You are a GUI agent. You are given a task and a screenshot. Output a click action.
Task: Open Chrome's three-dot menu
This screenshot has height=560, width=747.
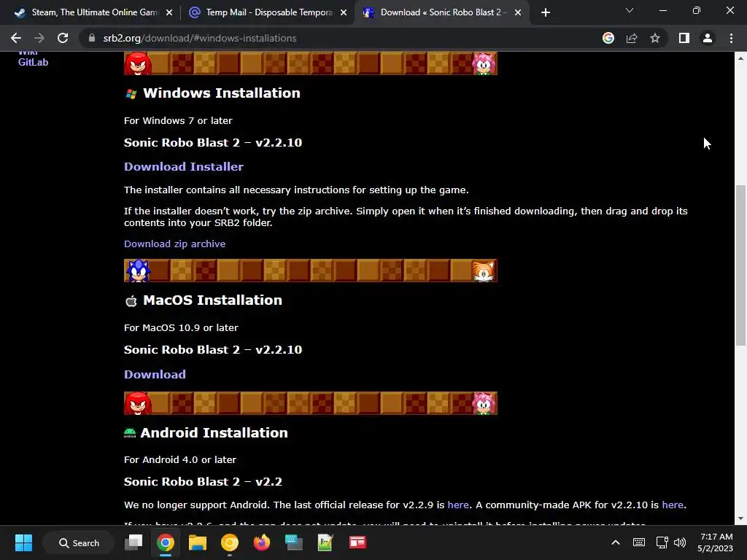tap(731, 38)
